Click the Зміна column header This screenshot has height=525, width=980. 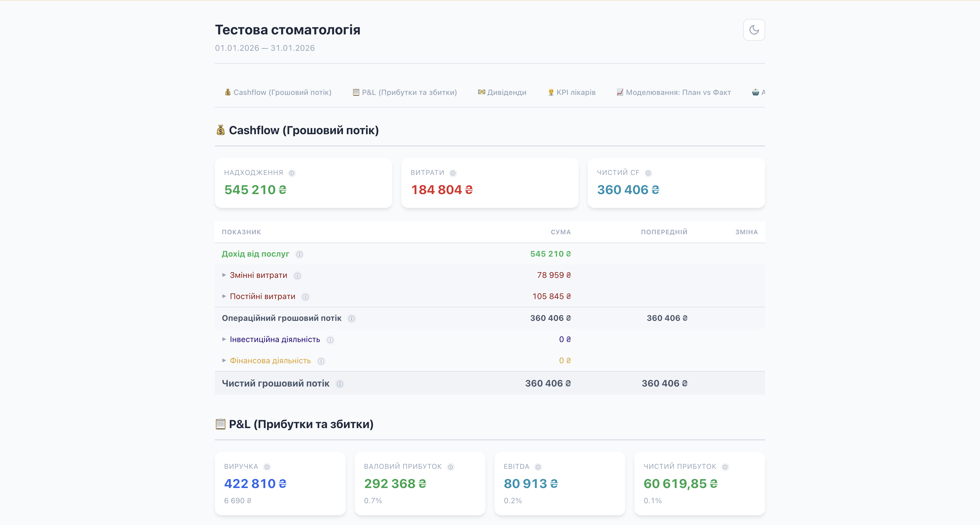pos(746,232)
